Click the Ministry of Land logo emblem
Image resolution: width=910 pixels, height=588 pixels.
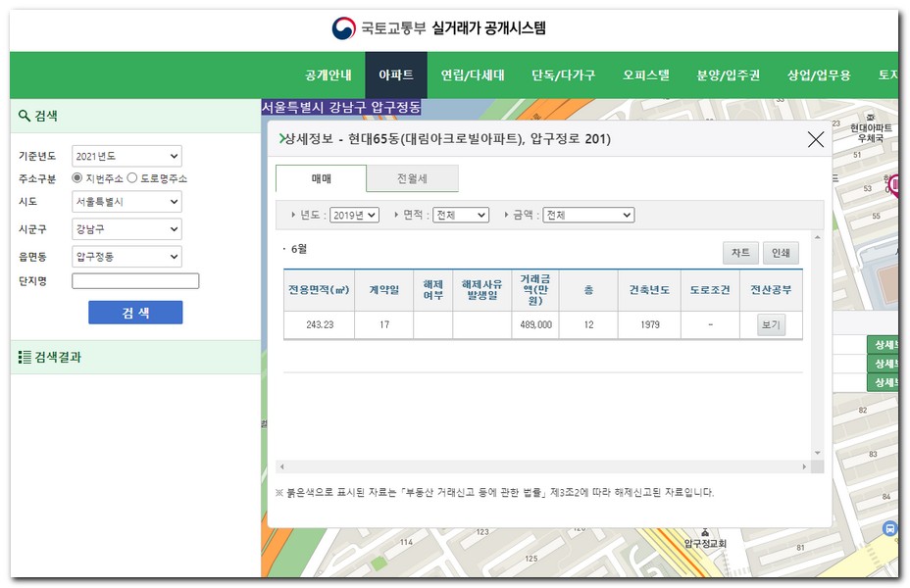click(343, 28)
